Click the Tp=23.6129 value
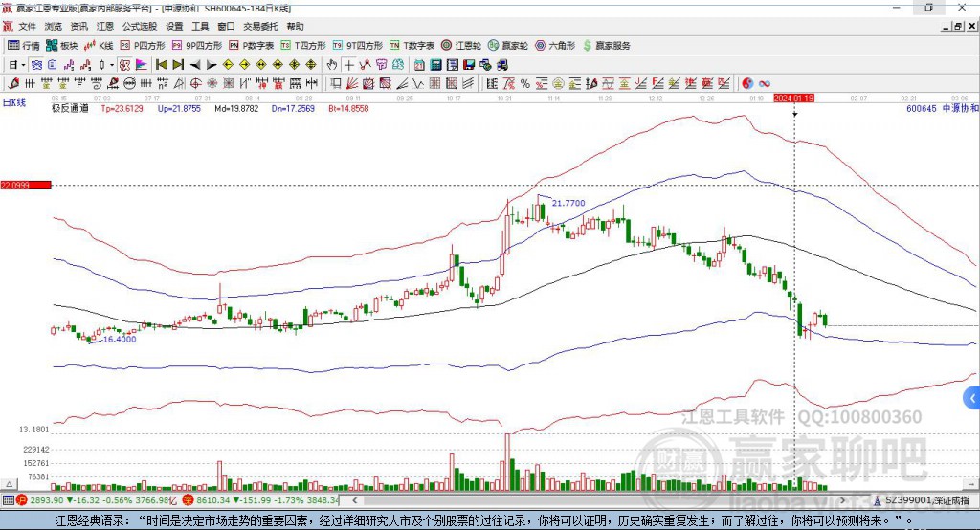Screen dimensions: 980x530 click(x=122, y=108)
